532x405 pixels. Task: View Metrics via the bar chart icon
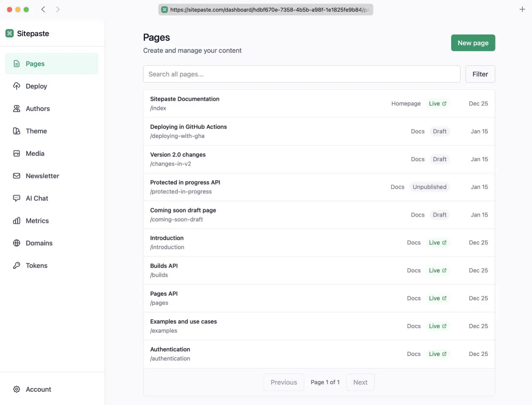click(x=17, y=221)
